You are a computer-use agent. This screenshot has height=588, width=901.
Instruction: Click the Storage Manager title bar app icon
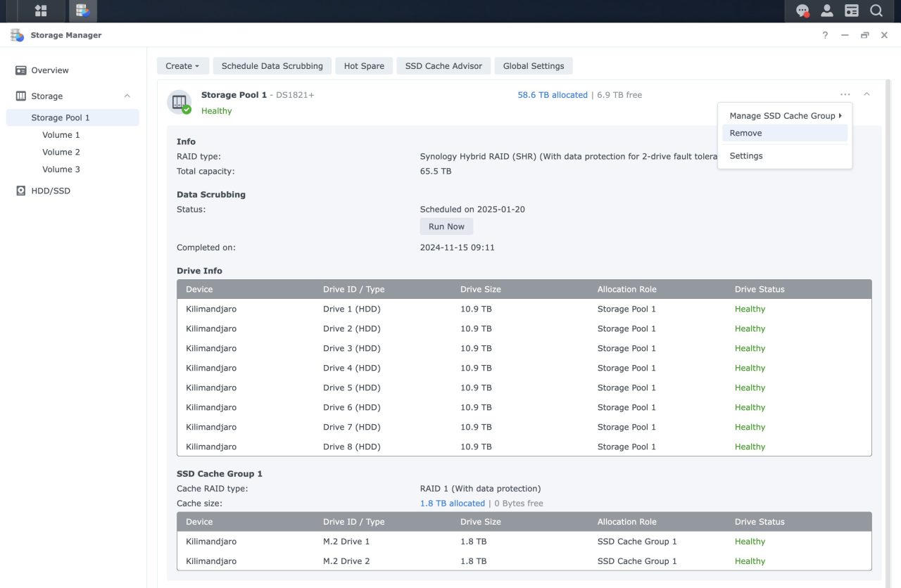pyautogui.click(x=17, y=35)
